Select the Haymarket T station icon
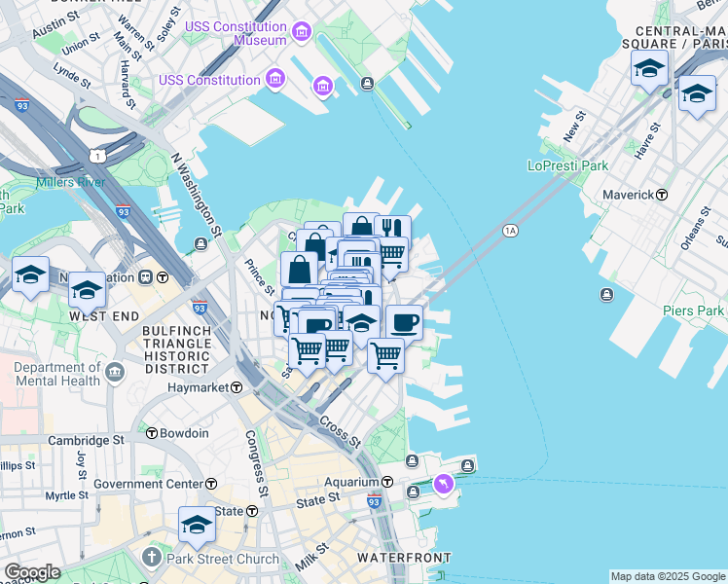 [237, 387]
